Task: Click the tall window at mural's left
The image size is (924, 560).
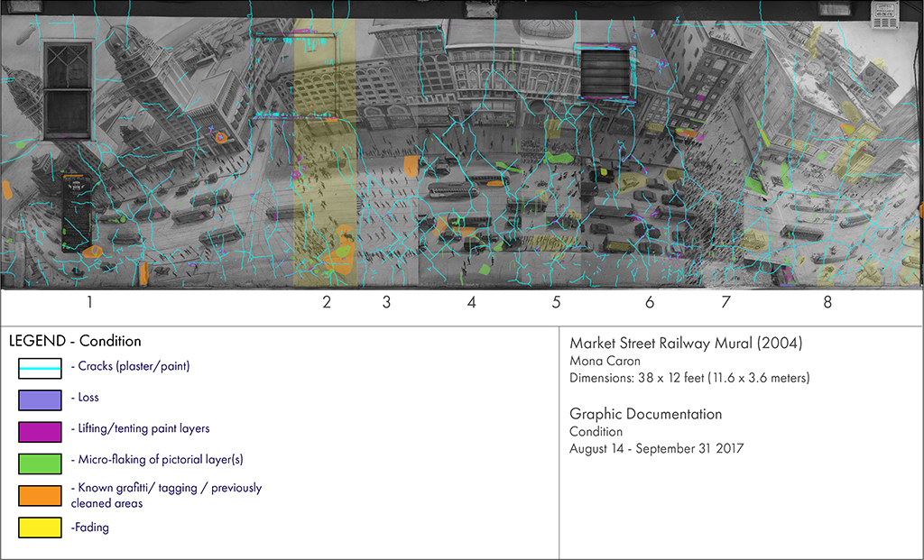Action: tap(68, 90)
